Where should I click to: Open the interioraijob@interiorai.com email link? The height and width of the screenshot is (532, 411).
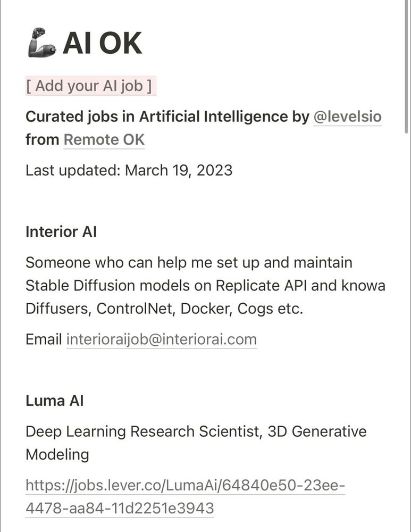tap(162, 339)
